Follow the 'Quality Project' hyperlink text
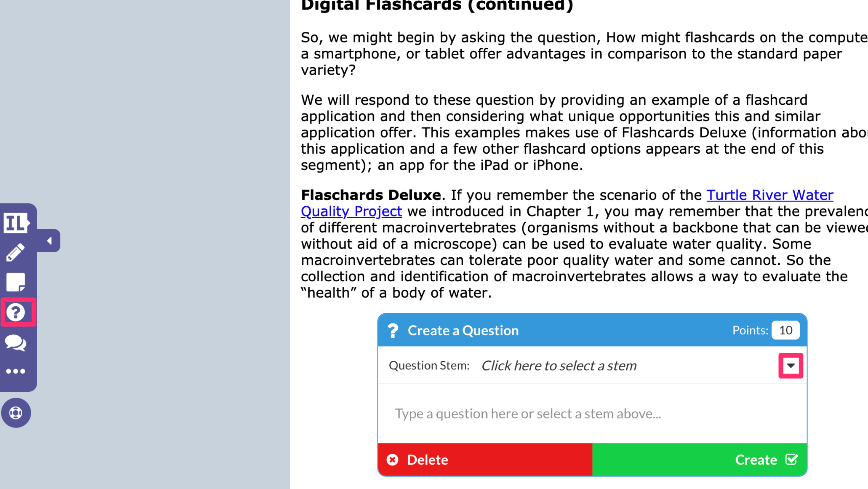Image resolution: width=868 pixels, height=489 pixels. click(x=351, y=211)
